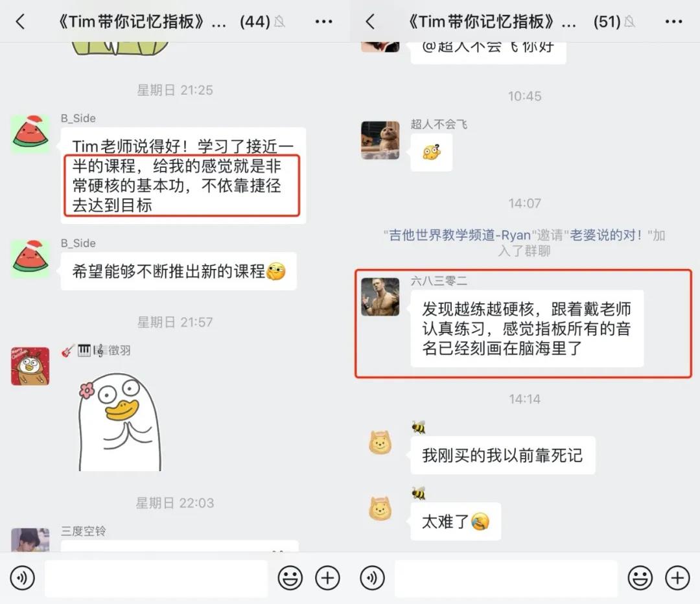Screen dimensions: 700x604
Task: Tap the duck sticker with praying hands
Action: [120, 421]
